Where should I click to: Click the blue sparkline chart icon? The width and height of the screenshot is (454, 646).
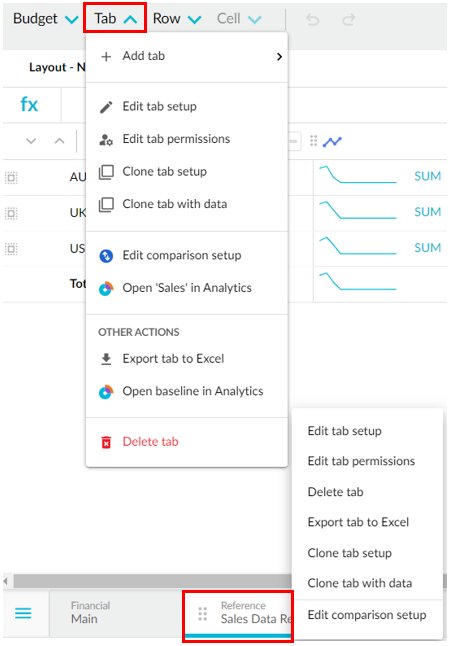click(332, 142)
